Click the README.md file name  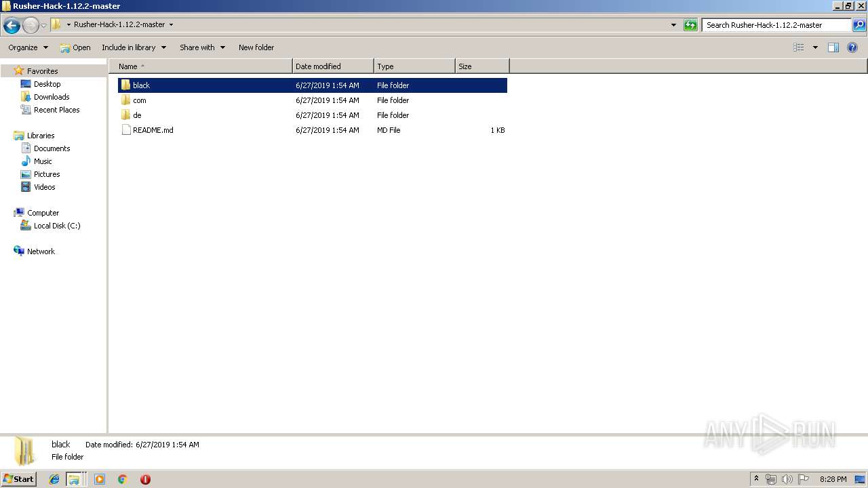153,130
